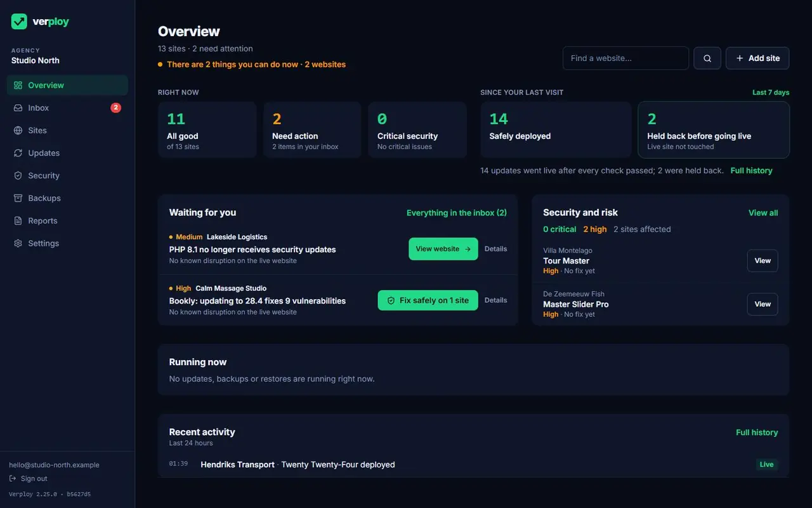Click the Sites globe icon in sidebar

[x=18, y=130]
